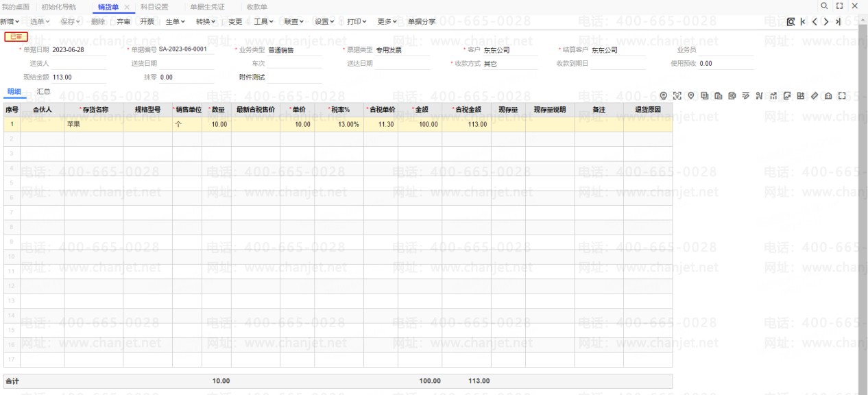The image size is (868, 395).
Task: Switch to the 科目设置 tab
Action: pos(154,7)
